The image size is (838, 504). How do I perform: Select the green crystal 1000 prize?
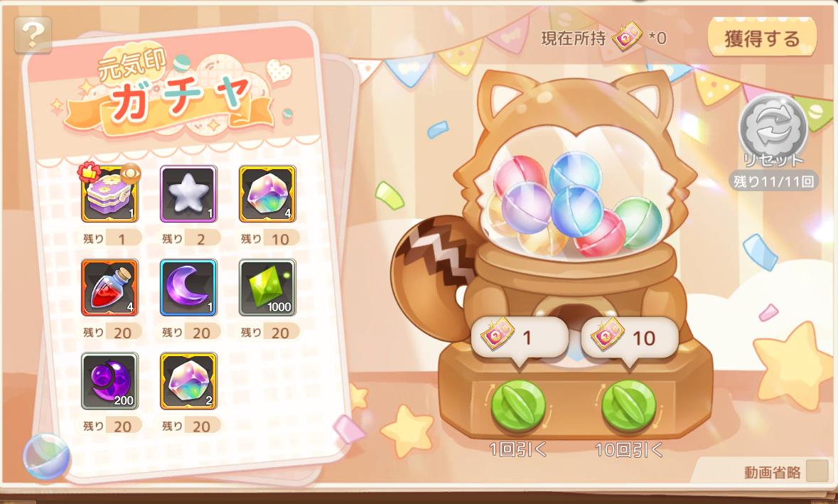(x=267, y=287)
